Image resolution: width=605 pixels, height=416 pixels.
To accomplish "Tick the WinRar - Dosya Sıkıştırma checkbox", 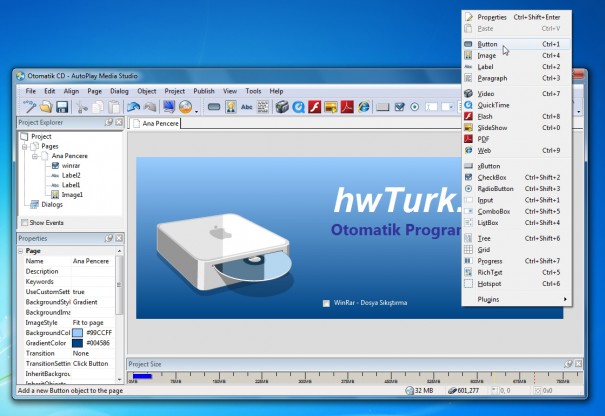I will pyautogui.click(x=326, y=303).
